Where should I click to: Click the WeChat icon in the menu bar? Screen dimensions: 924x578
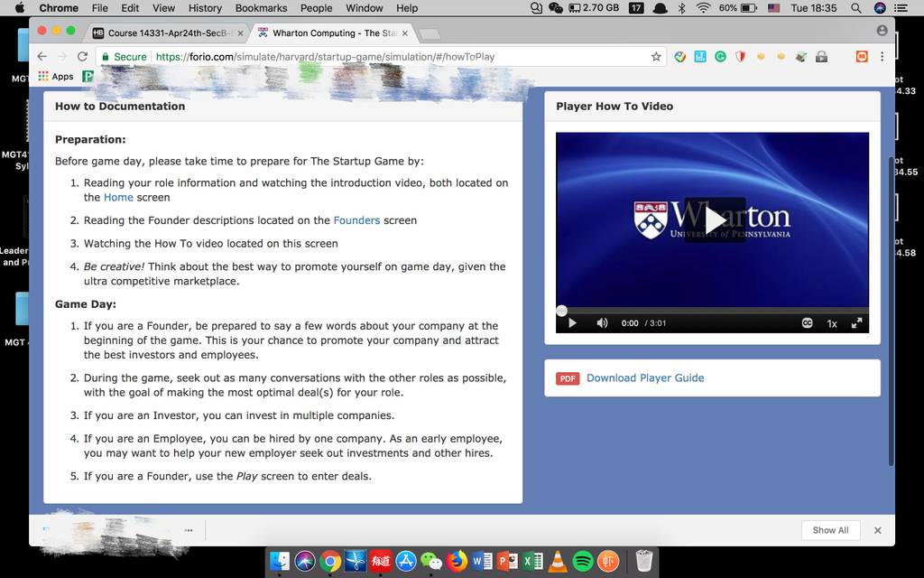point(555,8)
